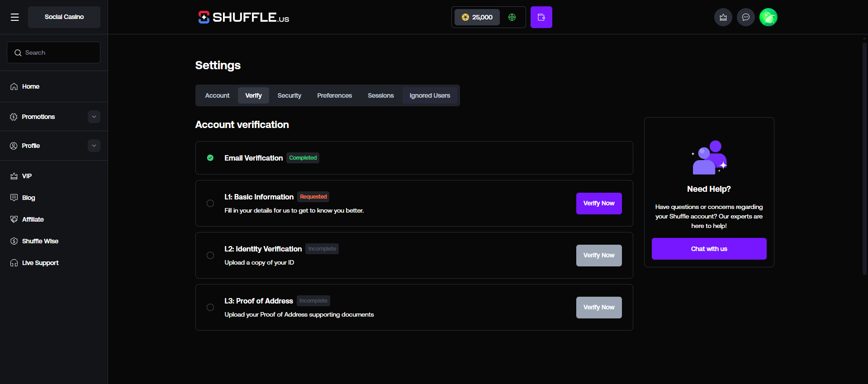The height and width of the screenshot is (384, 868).
Task: Click the gold coin balance of 25,000
Action: 477,17
